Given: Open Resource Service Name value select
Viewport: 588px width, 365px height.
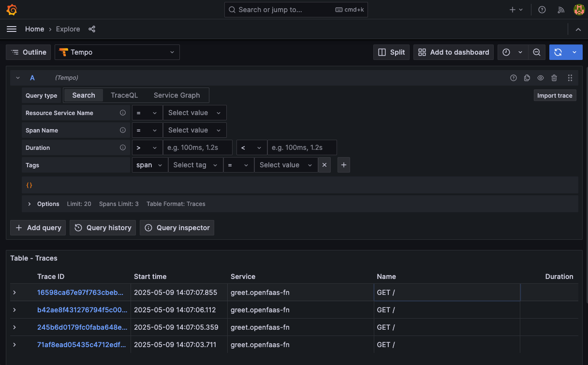Looking at the screenshot, I should point(195,113).
